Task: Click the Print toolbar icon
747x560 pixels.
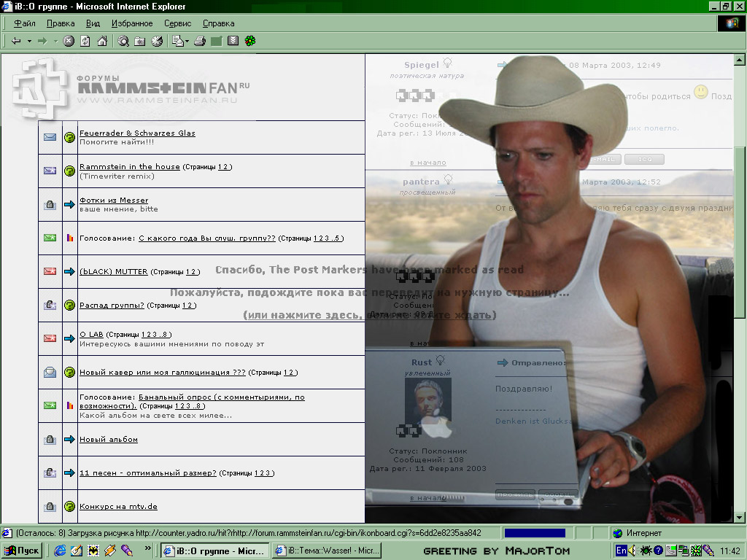Action: [x=199, y=41]
